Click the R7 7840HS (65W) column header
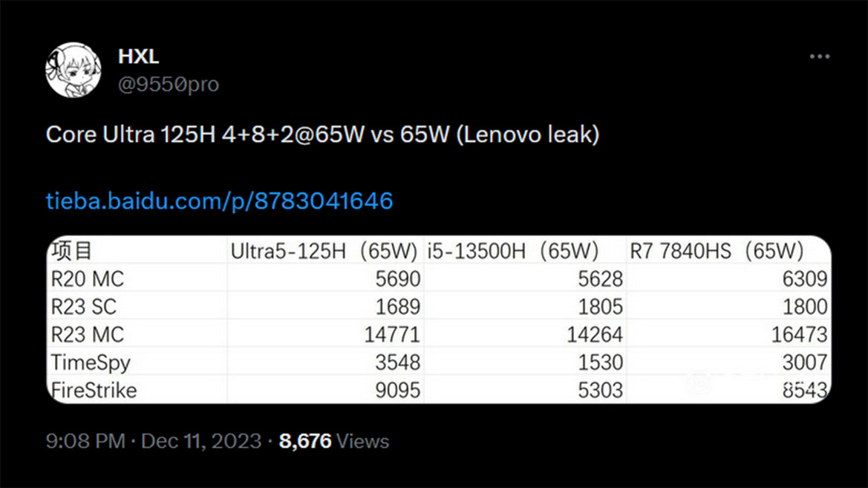The height and width of the screenshot is (488, 868). coord(717,252)
